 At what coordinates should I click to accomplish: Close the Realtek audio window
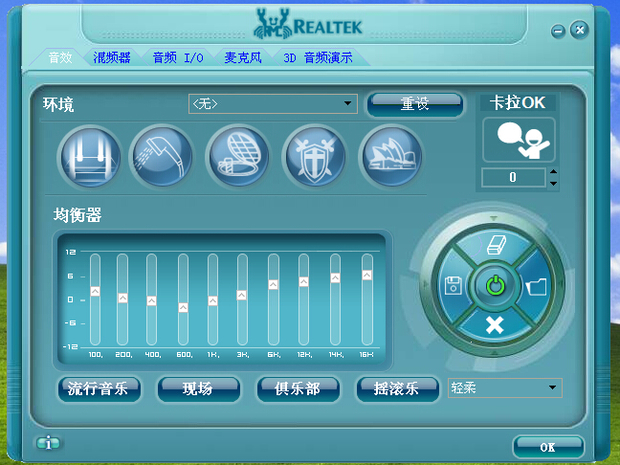click(x=579, y=30)
